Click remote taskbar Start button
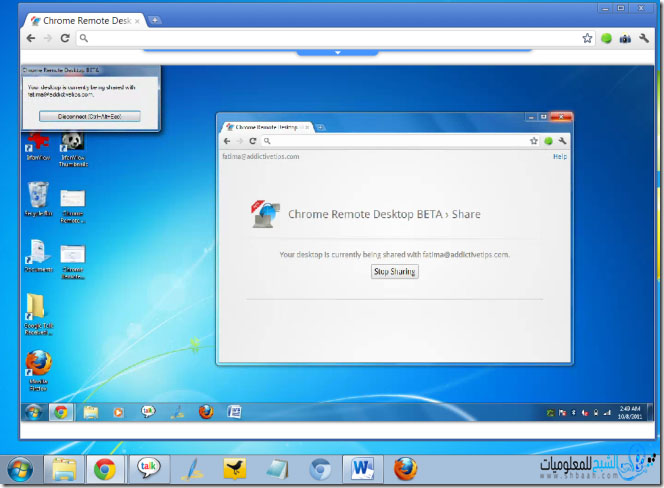664x488 pixels. pos(34,412)
